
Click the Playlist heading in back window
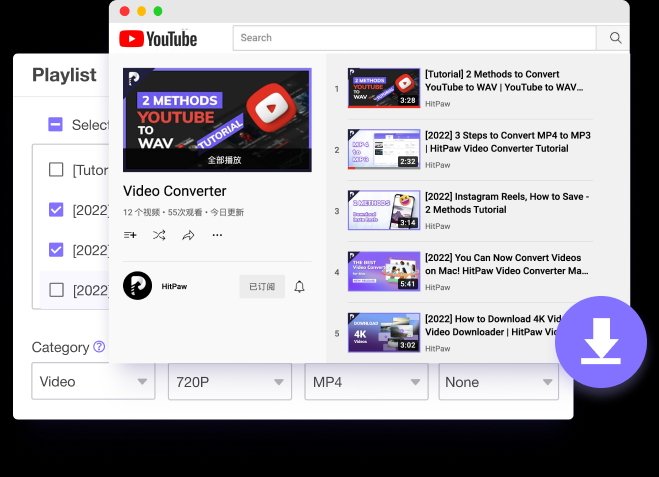coord(64,75)
